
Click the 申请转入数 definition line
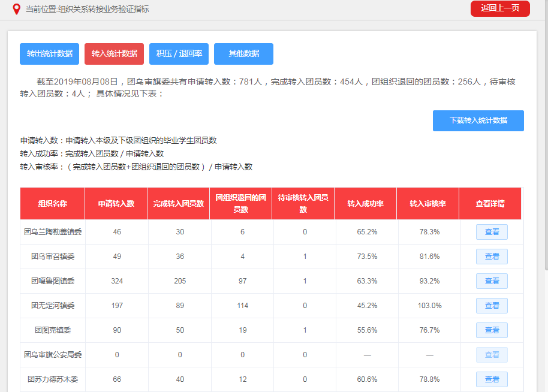(119, 140)
